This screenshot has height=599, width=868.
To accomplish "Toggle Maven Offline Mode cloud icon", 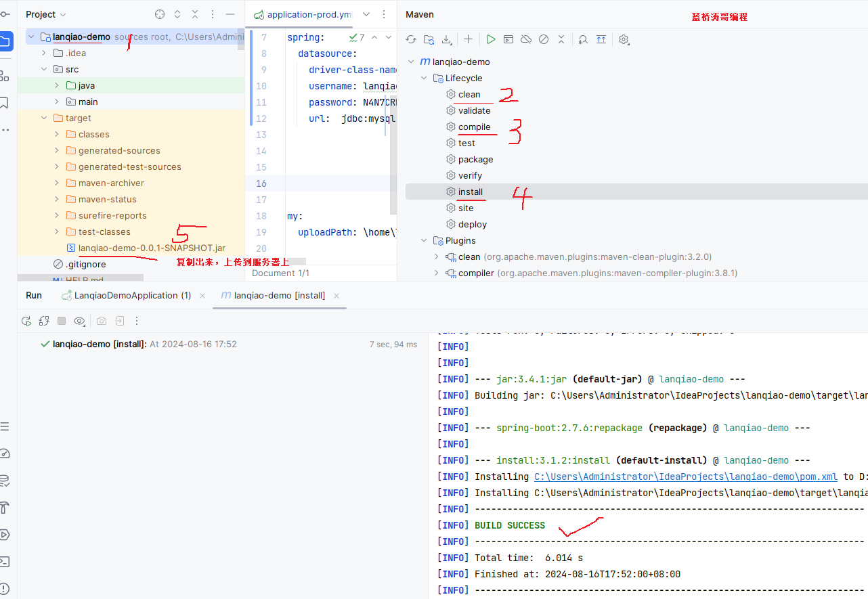I will (x=526, y=39).
